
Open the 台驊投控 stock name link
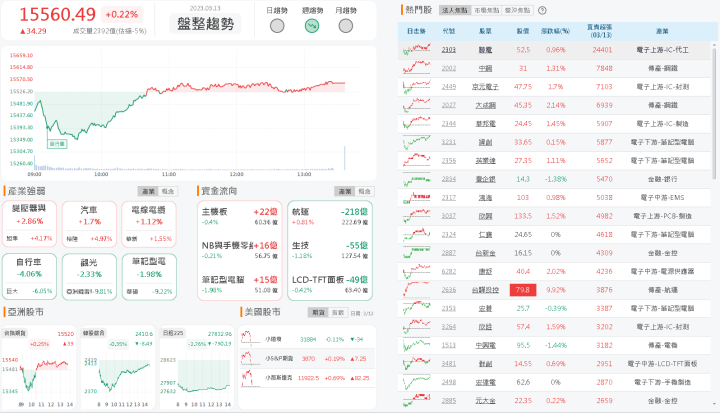pos(485,290)
